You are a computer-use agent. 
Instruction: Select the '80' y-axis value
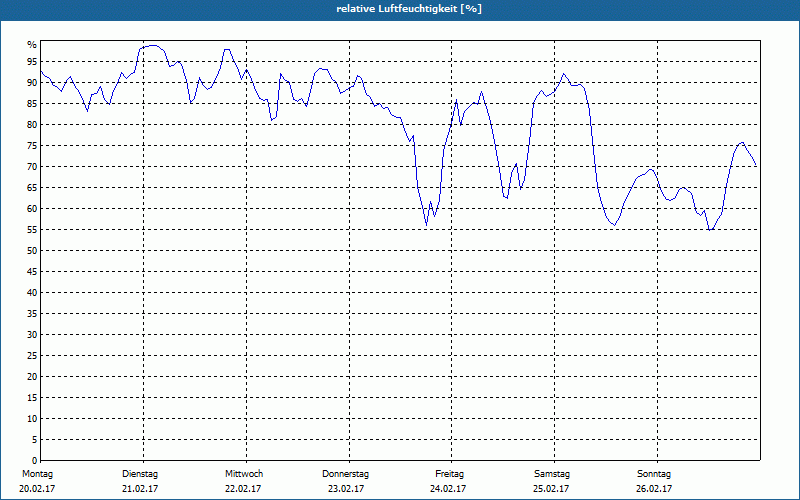click(32, 124)
